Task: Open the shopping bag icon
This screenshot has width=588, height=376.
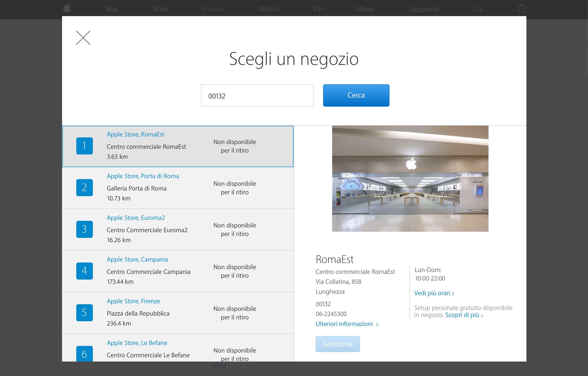Action: pos(521,9)
